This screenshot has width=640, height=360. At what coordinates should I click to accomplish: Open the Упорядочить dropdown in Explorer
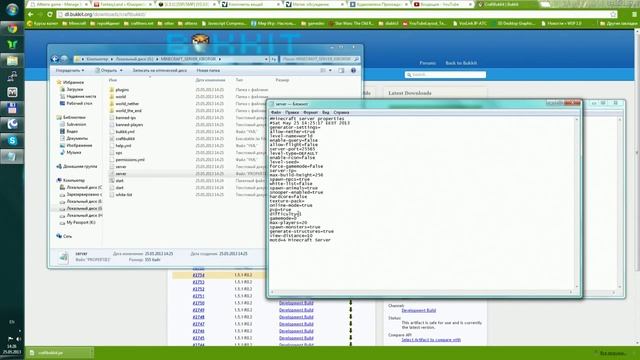point(70,71)
